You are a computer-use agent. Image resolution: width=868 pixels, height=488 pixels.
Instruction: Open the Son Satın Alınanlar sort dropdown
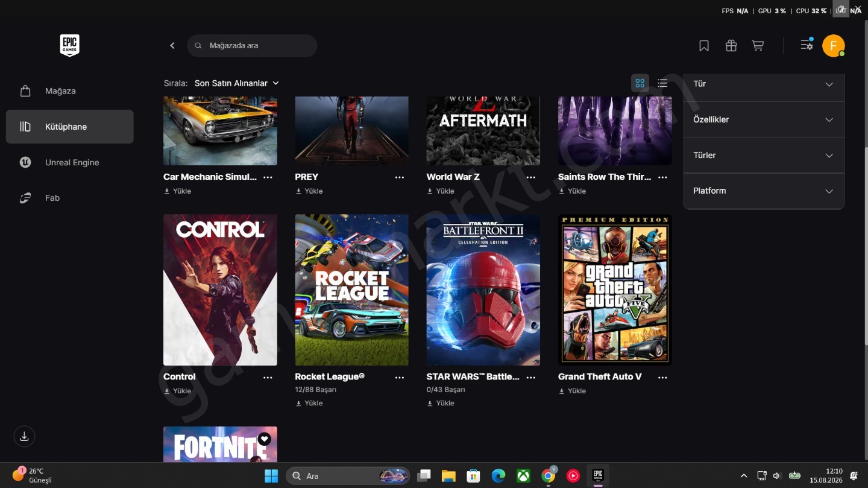pos(237,83)
